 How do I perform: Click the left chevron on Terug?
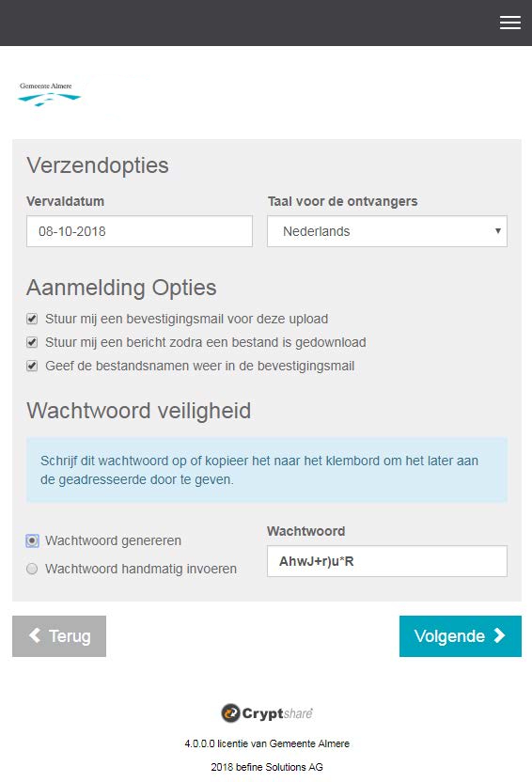[x=35, y=635]
